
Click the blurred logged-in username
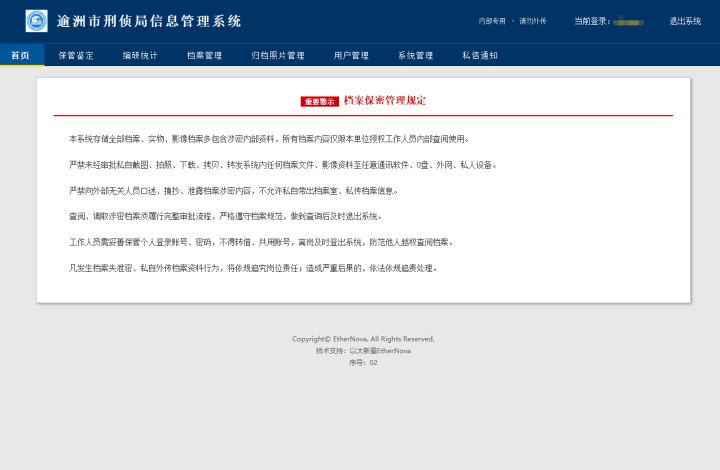(x=628, y=22)
